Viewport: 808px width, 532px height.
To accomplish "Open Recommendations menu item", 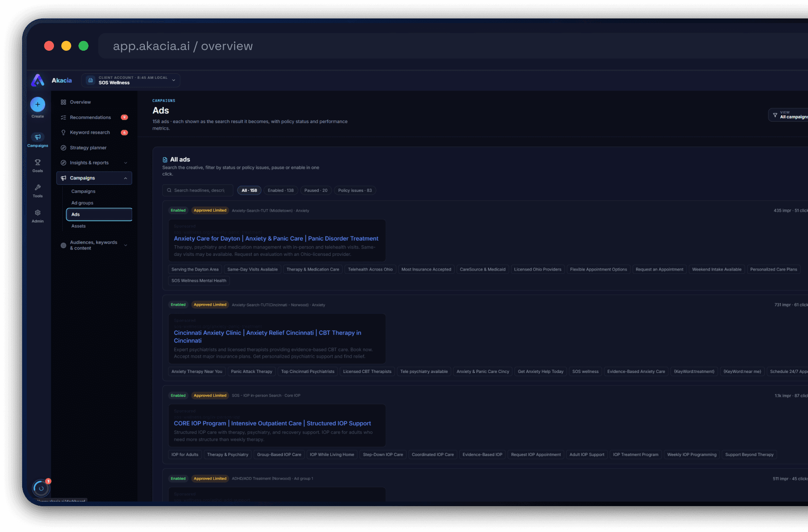I will coord(94,118).
